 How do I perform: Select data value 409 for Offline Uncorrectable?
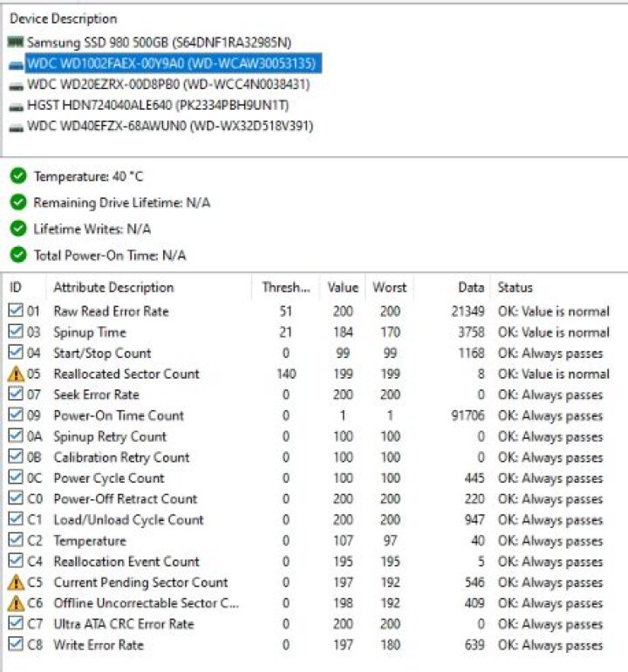474,603
